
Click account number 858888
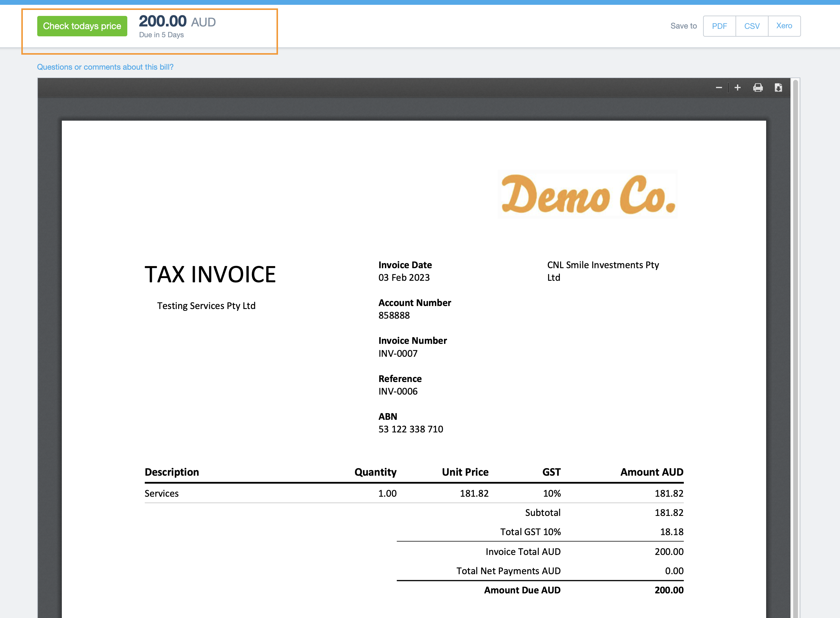pos(394,315)
